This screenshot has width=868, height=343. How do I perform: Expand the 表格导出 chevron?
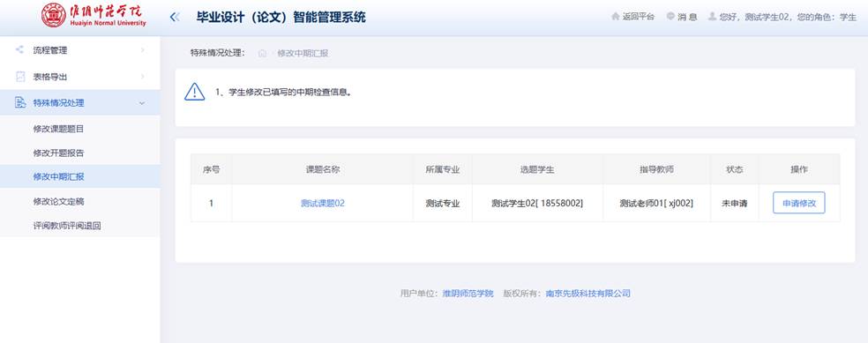click(x=142, y=77)
